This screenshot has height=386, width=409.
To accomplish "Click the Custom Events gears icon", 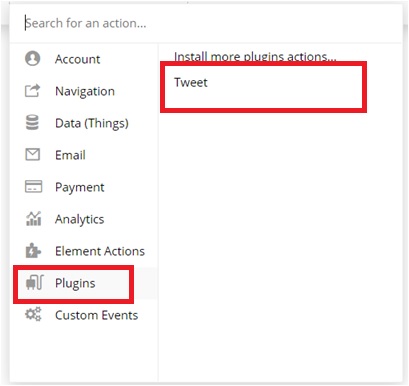I will [x=33, y=314].
